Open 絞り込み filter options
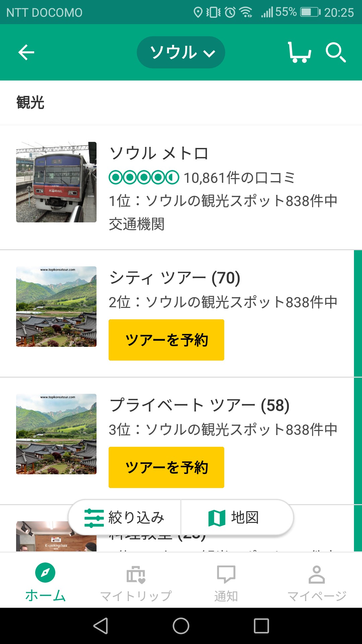 (125, 518)
